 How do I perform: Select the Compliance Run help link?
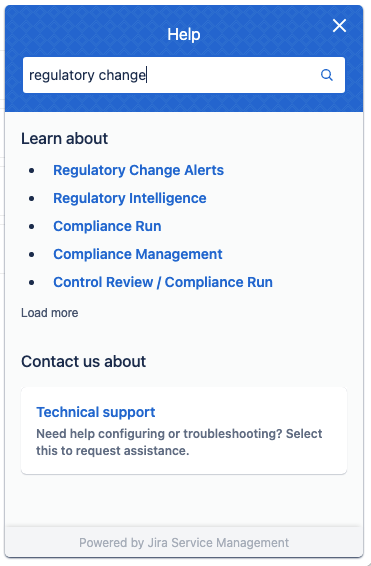[107, 226]
